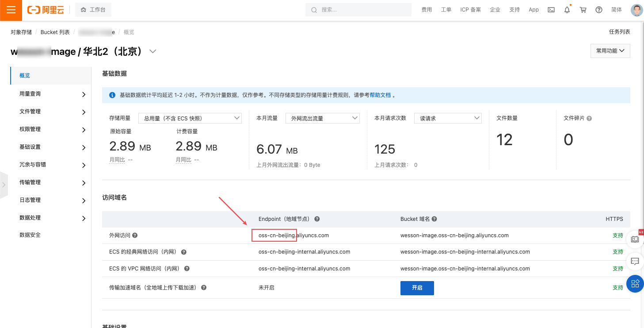
Task: Click the help question mark in header
Action: (599, 10)
